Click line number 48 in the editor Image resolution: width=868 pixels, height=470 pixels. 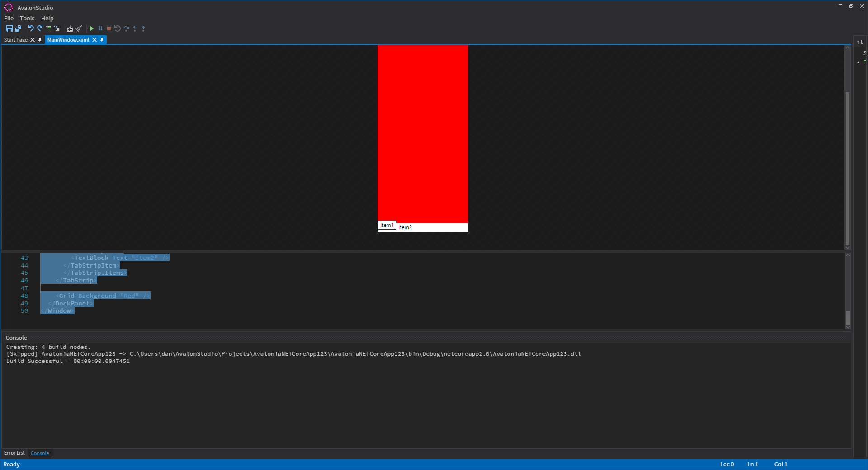coord(24,296)
